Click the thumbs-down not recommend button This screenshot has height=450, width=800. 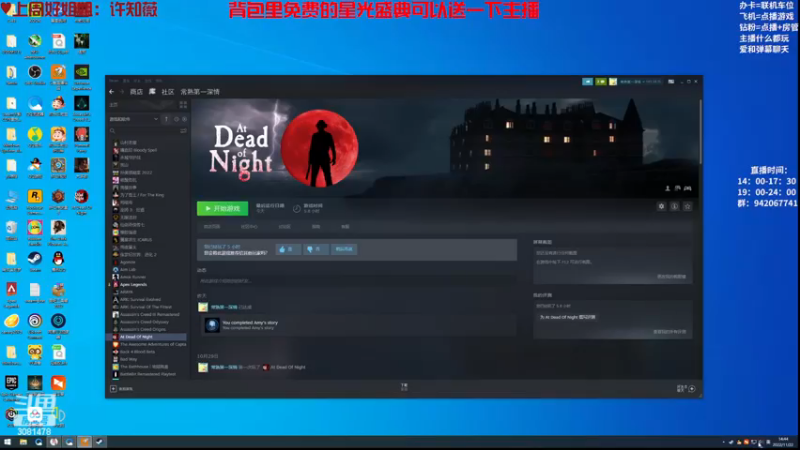point(316,249)
